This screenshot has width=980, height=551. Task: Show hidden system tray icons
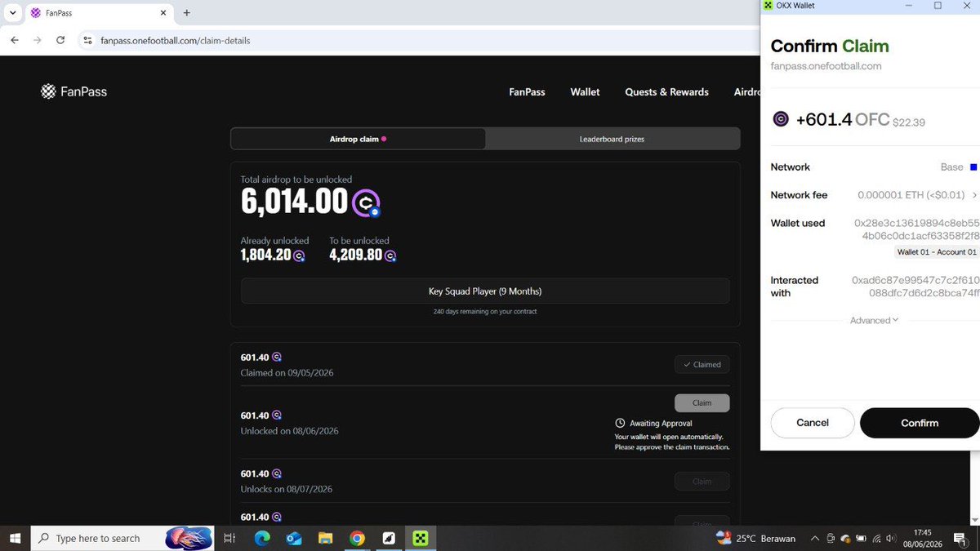tap(814, 538)
